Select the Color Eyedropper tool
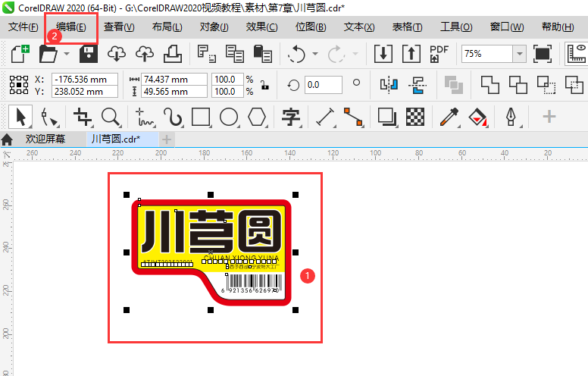 tap(449, 117)
